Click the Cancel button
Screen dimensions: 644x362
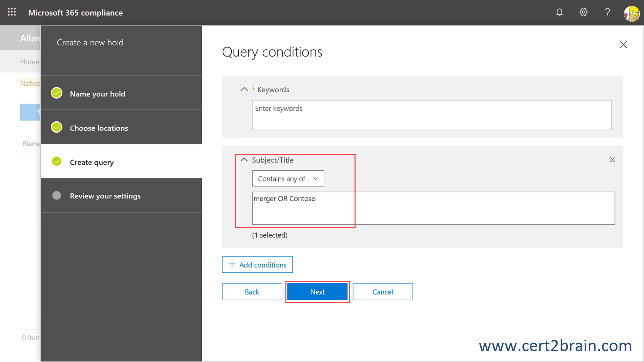(x=383, y=292)
